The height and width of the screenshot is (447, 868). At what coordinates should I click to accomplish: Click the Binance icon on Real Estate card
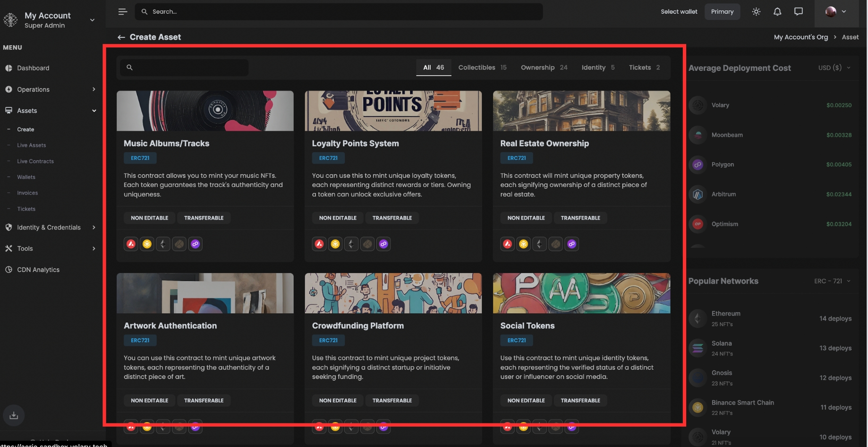tap(523, 244)
